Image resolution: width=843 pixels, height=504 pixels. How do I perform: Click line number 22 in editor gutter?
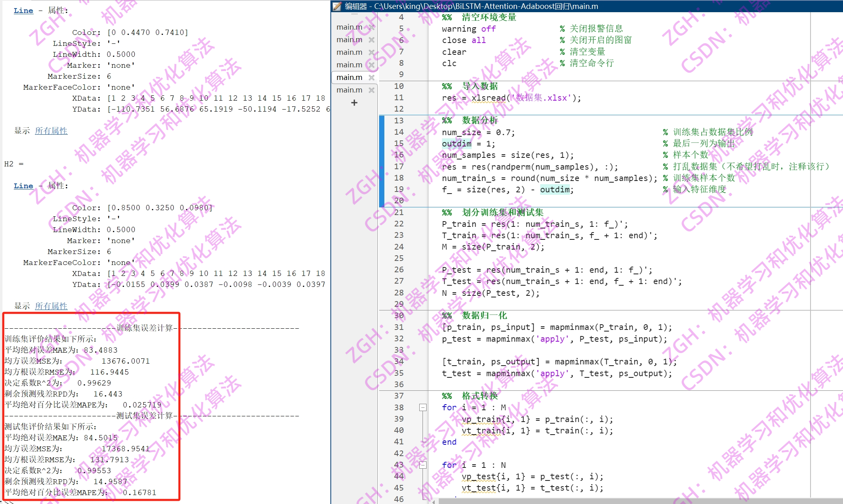point(399,224)
